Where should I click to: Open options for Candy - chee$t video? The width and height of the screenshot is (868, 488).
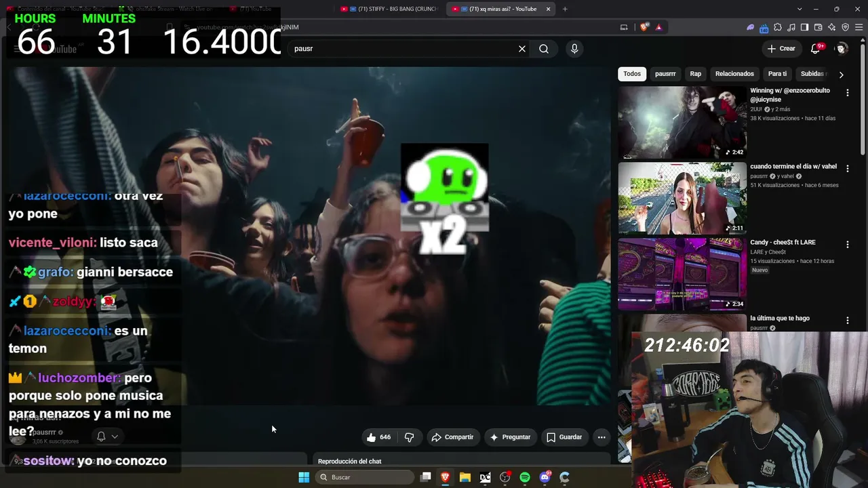[x=847, y=245]
